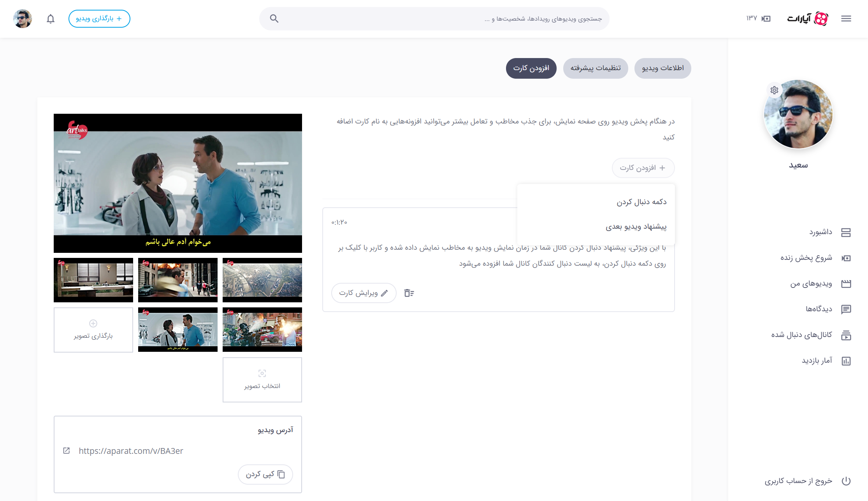Image resolution: width=868 pixels, height=501 pixels.
Task: Click the video count icon near ۱۳۷
Action: click(766, 19)
